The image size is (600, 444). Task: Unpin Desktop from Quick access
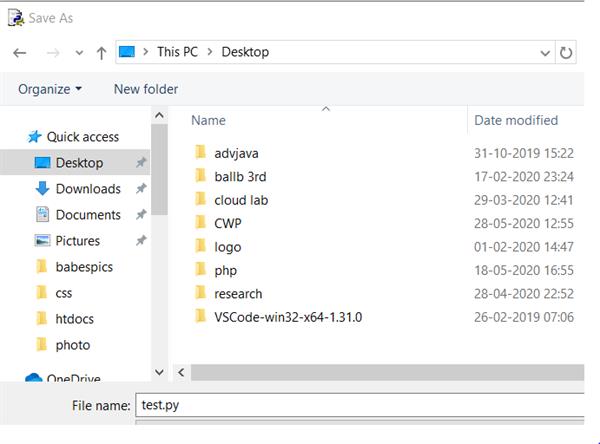pos(141,163)
